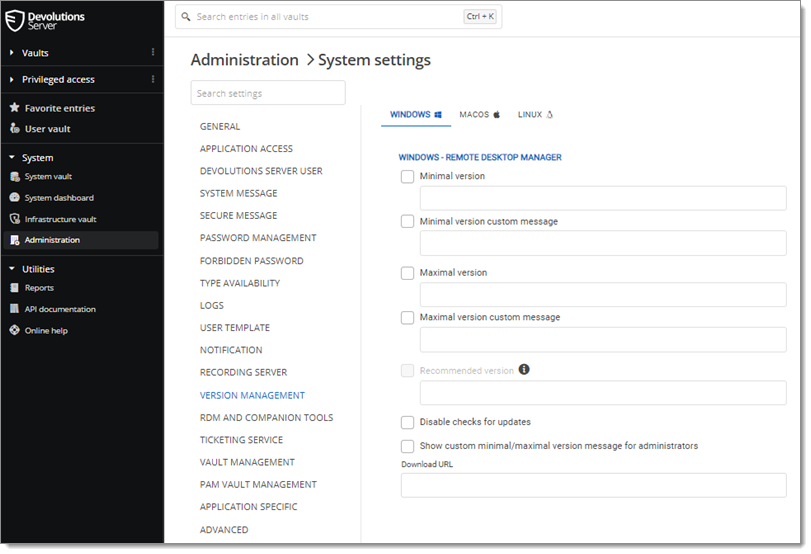811x554 pixels.
Task: Click the Search settings field
Action: point(268,93)
